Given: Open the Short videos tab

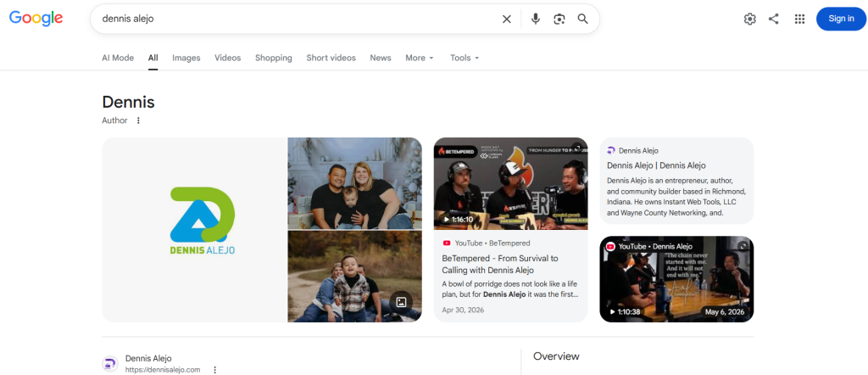Looking at the screenshot, I should pos(331,58).
